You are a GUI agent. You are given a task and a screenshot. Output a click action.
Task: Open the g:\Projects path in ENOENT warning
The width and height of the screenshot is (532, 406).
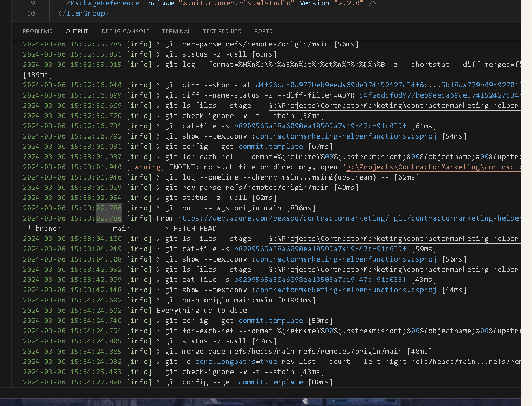pos(433,167)
